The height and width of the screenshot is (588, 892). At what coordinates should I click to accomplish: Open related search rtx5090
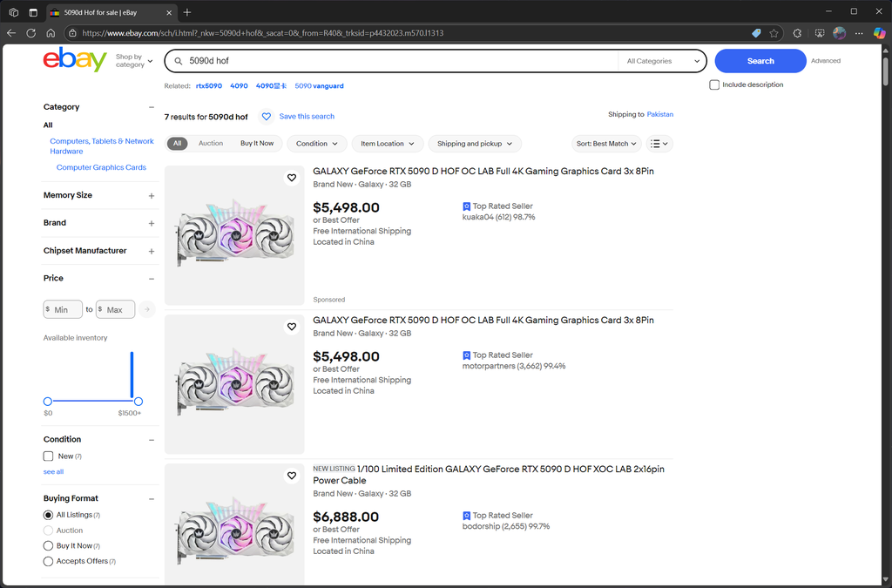click(209, 86)
